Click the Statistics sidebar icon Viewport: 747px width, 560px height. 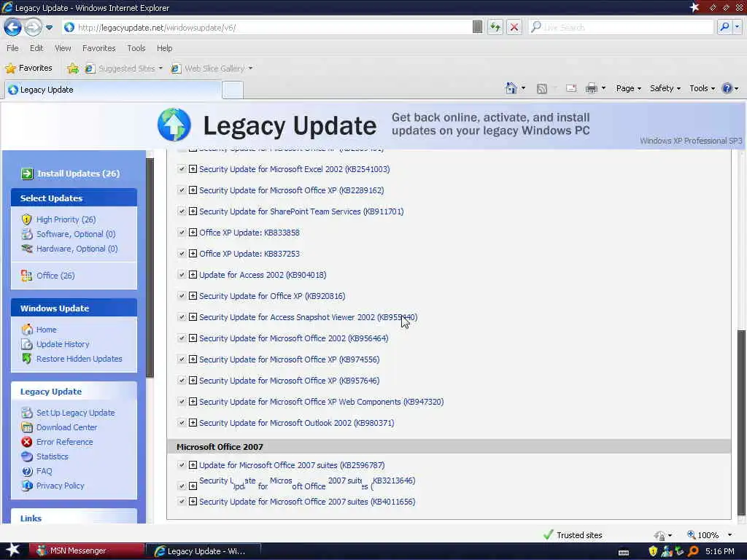[x=27, y=456]
